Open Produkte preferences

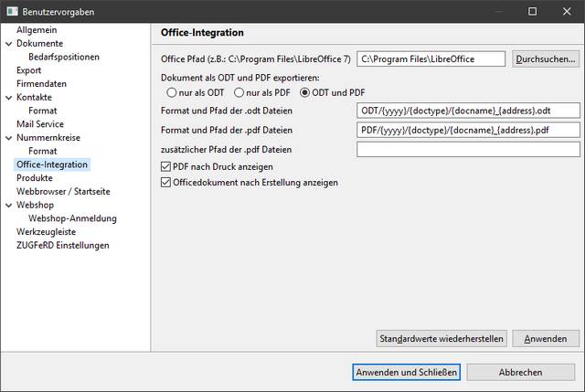click(35, 178)
